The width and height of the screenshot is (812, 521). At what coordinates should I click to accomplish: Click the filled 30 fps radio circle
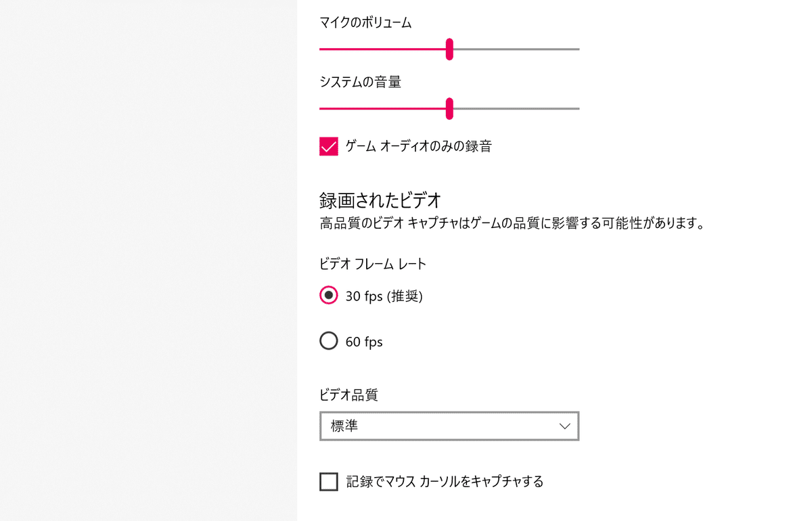pyautogui.click(x=329, y=296)
